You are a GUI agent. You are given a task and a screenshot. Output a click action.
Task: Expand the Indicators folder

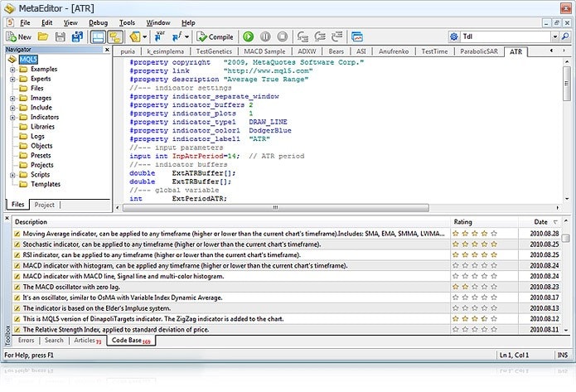[x=12, y=118]
